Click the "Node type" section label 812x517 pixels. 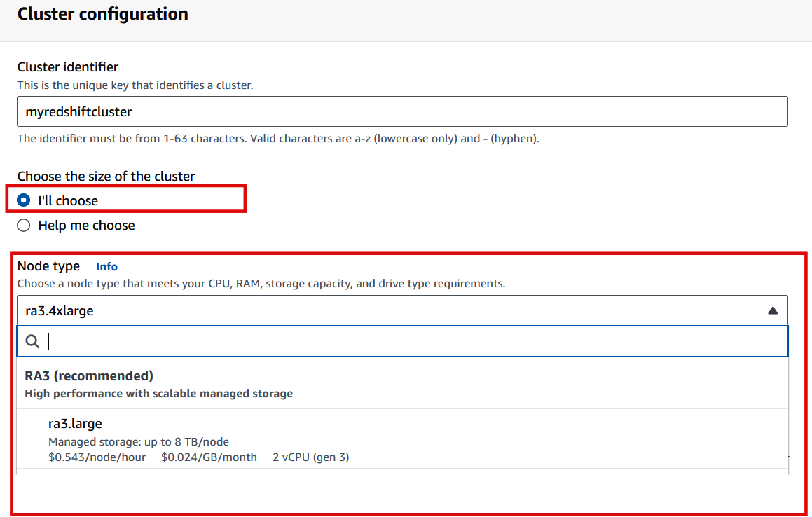point(49,266)
